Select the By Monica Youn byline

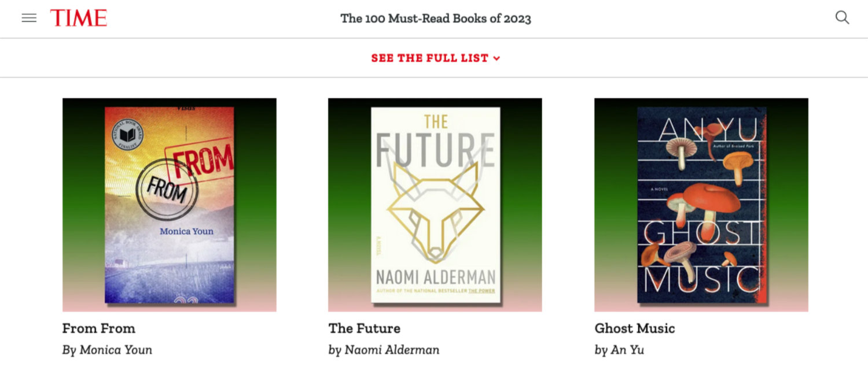pos(107,350)
